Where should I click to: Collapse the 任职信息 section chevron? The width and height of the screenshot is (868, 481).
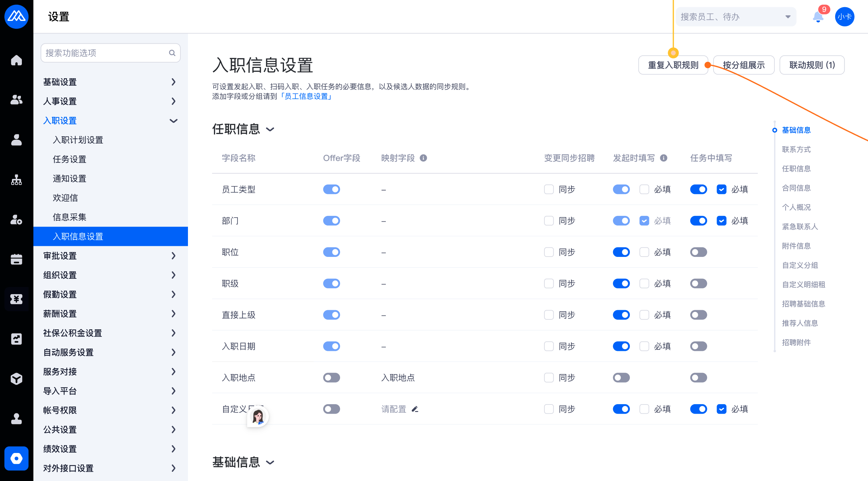(x=270, y=129)
